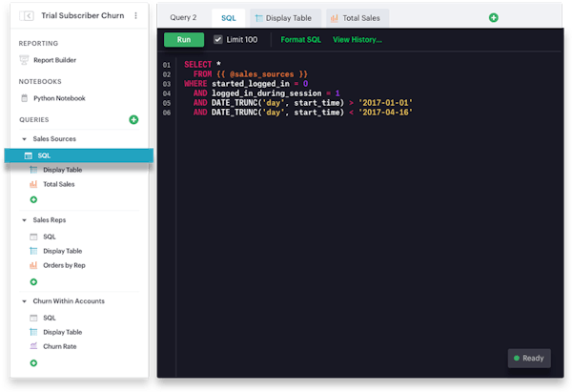
Task: Open SQL under Churn Within Accounts
Action: point(50,318)
